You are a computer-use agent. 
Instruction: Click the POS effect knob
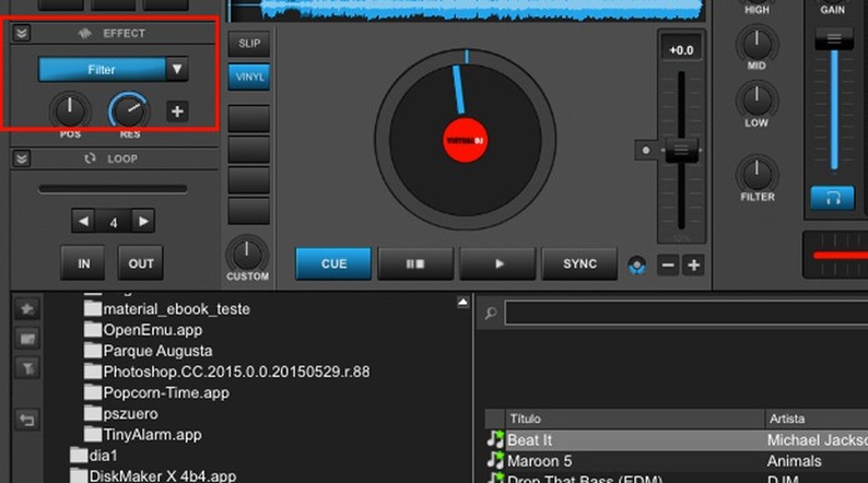[70, 111]
